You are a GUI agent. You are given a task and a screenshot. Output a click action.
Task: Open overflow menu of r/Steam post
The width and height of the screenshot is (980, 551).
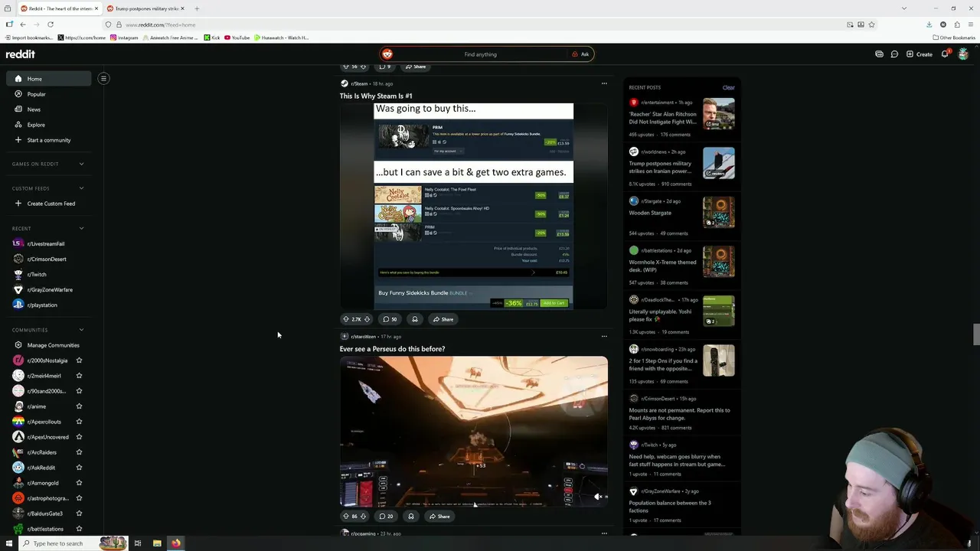coord(604,83)
